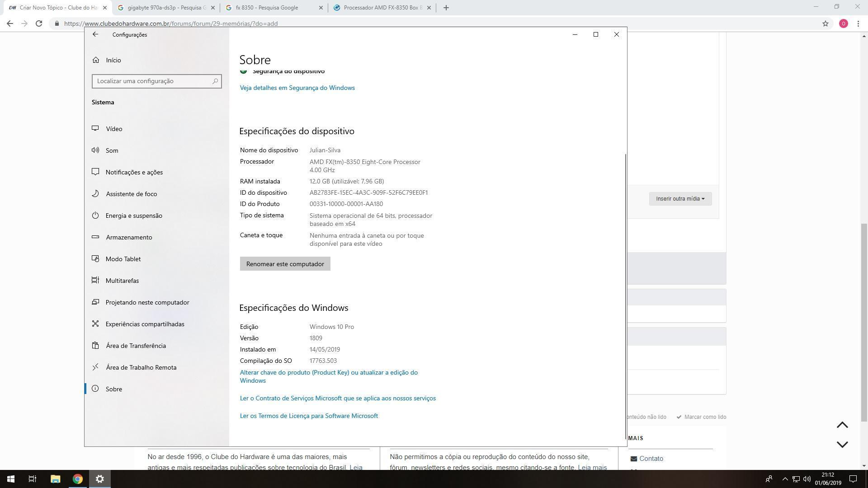Reload the current Chrome page

tap(39, 23)
